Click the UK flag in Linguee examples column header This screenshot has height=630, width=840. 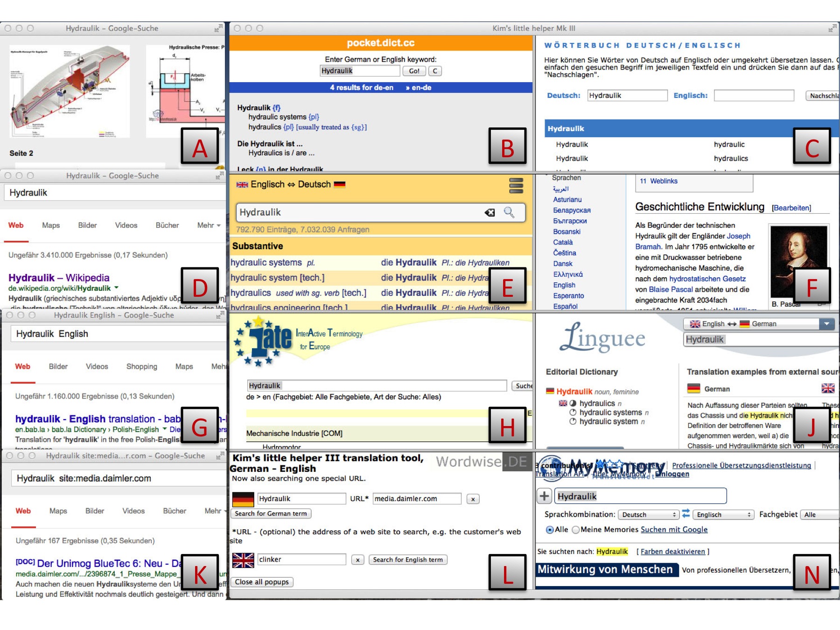click(x=828, y=388)
